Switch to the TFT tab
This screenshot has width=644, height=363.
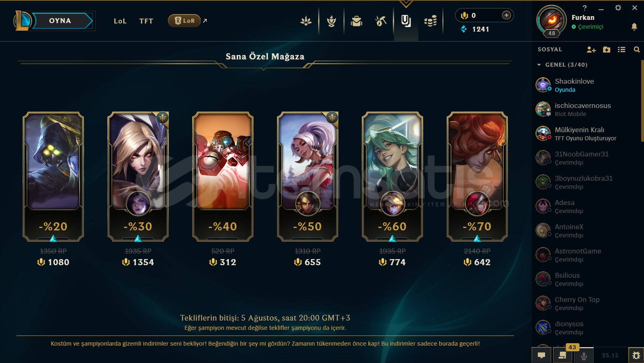[146, 21]
